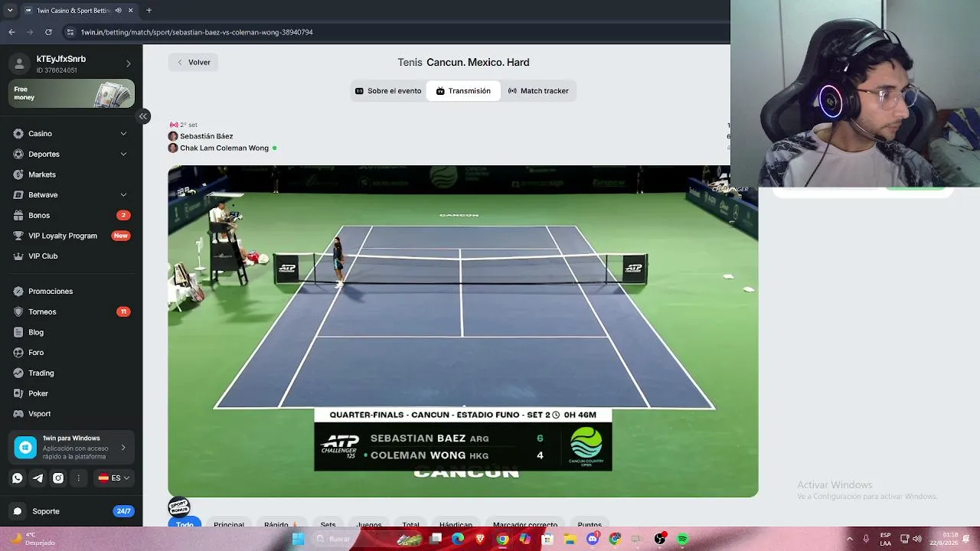Screen dimensions: 980x551
Task: Open Microsoft Edge from the taskbar
Action: click(x=458, y=540)
